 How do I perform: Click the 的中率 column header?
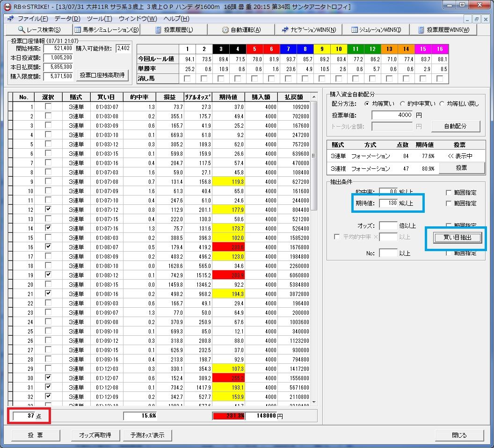tap(139, 97)
